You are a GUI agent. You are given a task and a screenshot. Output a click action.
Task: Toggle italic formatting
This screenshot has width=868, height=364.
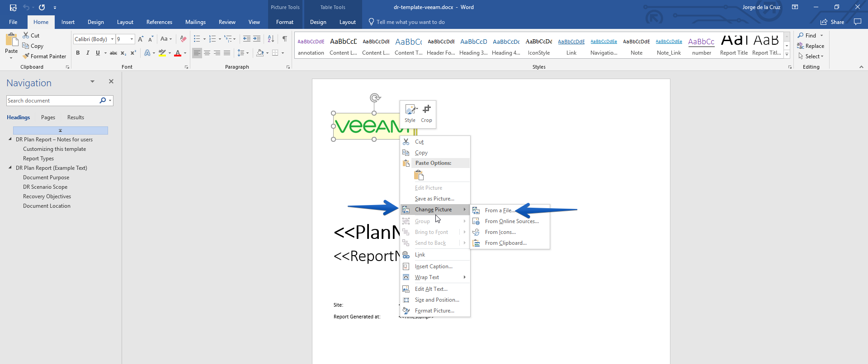(88, 53)
